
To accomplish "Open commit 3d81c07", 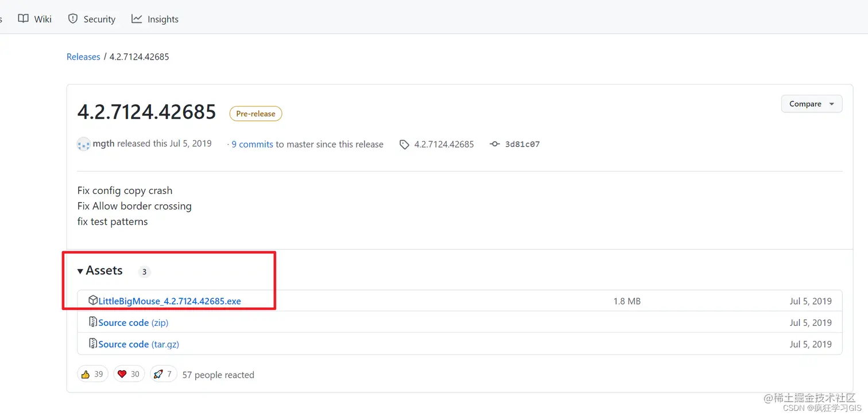I will [x=522, y=145].
